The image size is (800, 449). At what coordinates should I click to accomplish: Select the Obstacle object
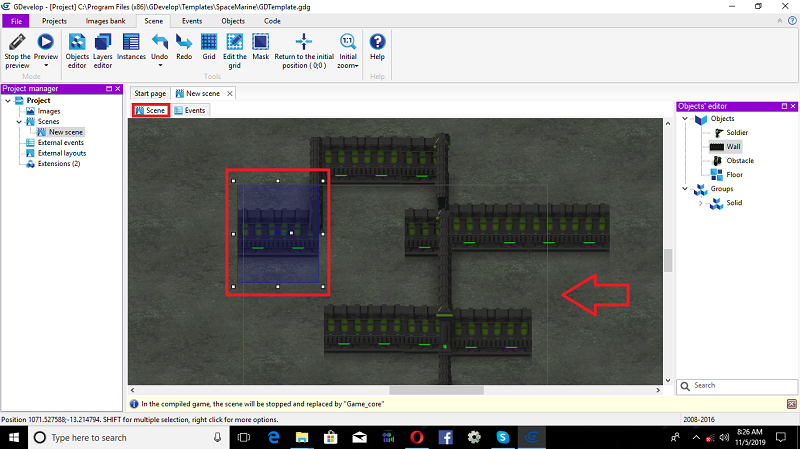[x=740, y=161]
